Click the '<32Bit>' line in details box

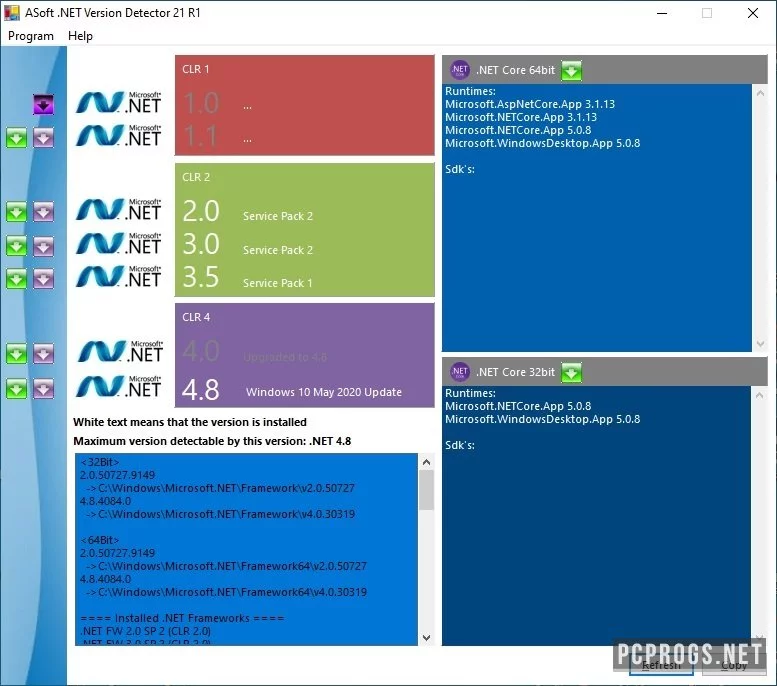click(100, 462)
